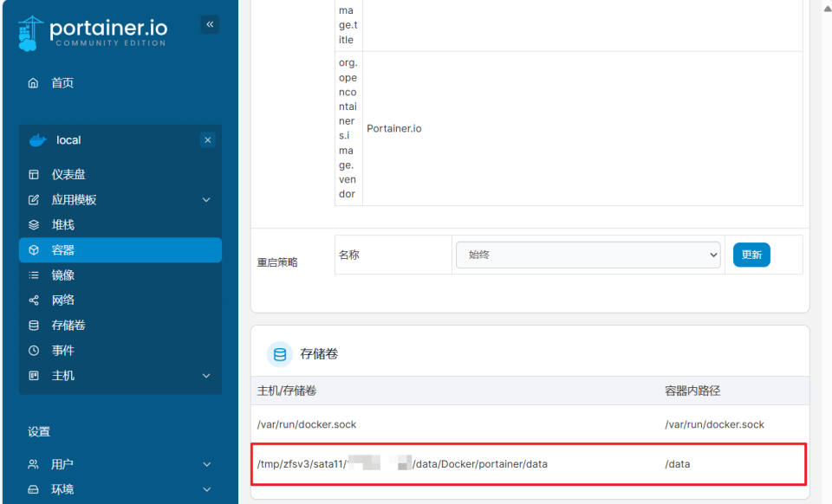832x504 pixels.
Task: Open the 网络 network share icon
Action: pos(34,300)
